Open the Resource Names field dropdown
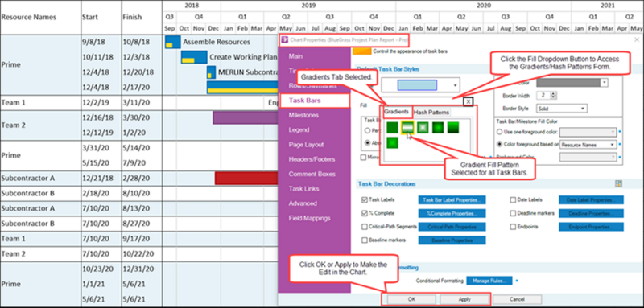644x308 pixels. 588,145
